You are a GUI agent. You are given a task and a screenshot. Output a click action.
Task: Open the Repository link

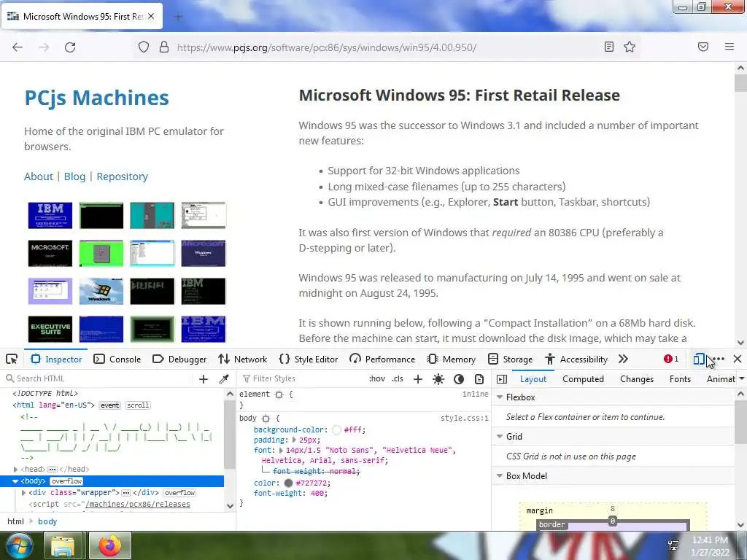tap(122, 176)
